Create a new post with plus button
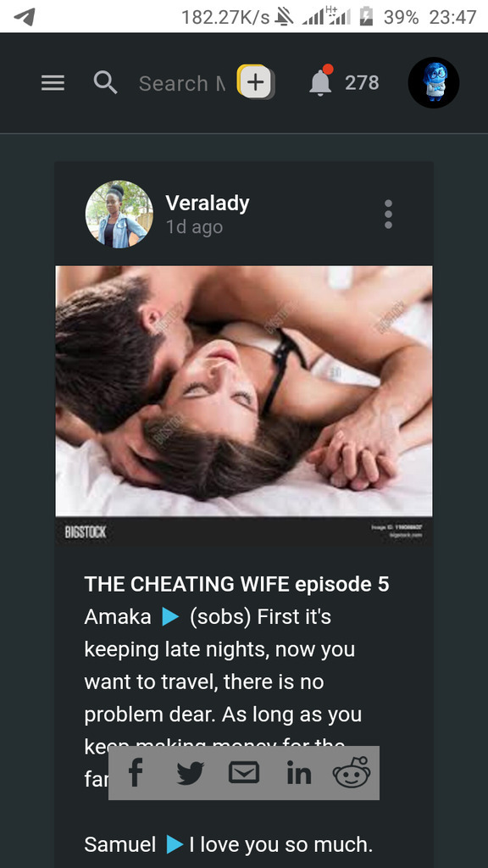Image resolution: width=488 pixels, height=868 pixels. [256, 82]
